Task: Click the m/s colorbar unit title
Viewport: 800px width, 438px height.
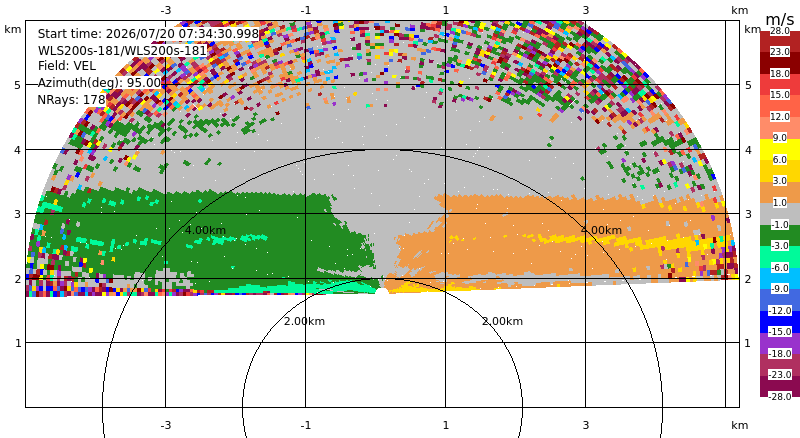Action: [x=780, y=19]
